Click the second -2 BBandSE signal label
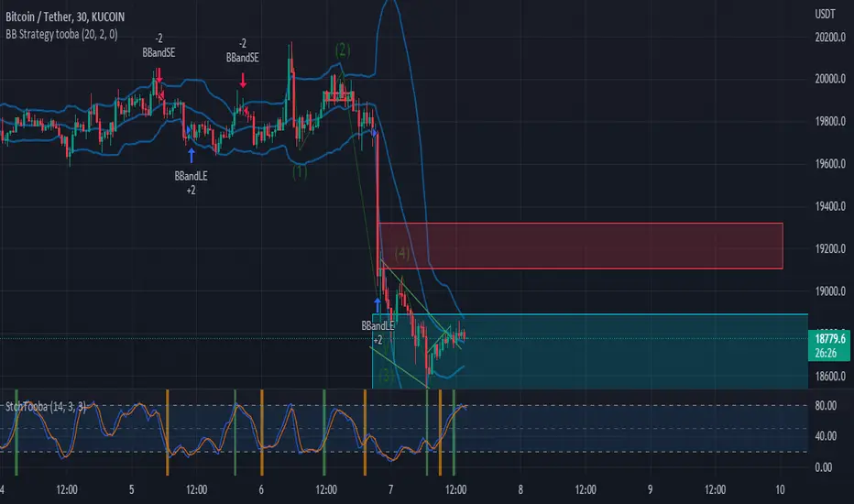Image resolution: width=854 pixels, height=504 pixels. [243, 50]
